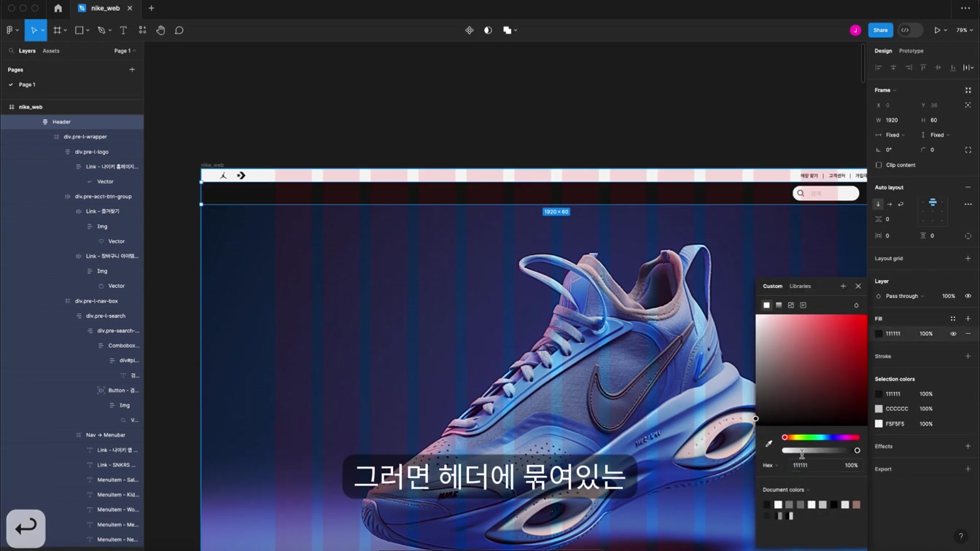The width and height of the screenshot is (980, 551).
Task: Select solid fill type in color picker
Action: tap(766, 305)
